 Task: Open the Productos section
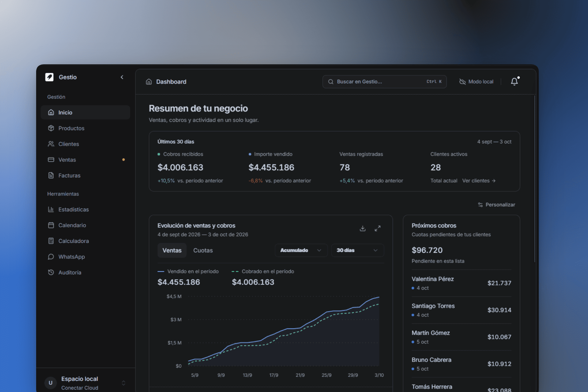(x=85, y=128)
